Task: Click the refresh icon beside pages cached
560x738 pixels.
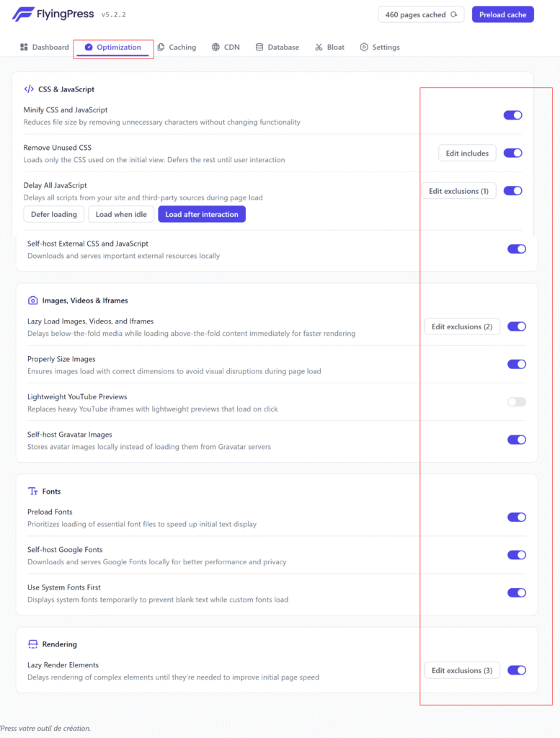Action: [x=454, y=14]
